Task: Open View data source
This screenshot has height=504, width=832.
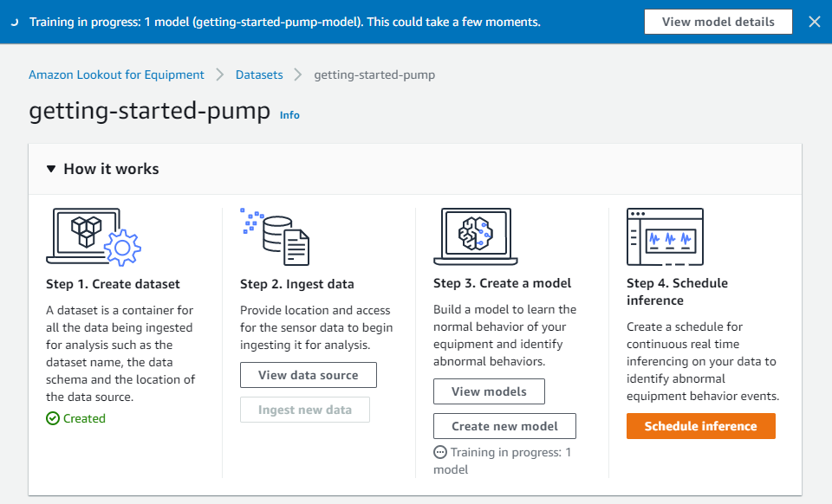Action: click(309, 375)
